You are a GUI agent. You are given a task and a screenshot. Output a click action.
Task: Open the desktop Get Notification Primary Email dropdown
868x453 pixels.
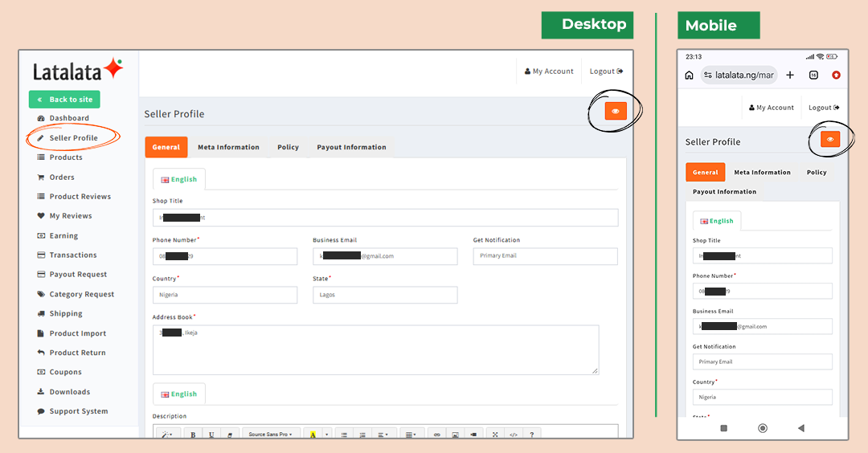pos(545,256)
